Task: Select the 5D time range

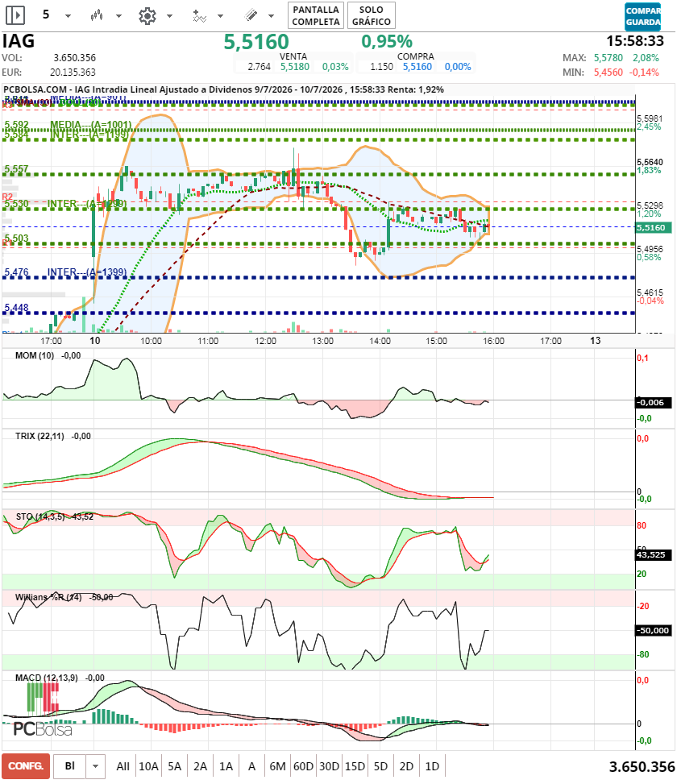Action: (380, 766)
